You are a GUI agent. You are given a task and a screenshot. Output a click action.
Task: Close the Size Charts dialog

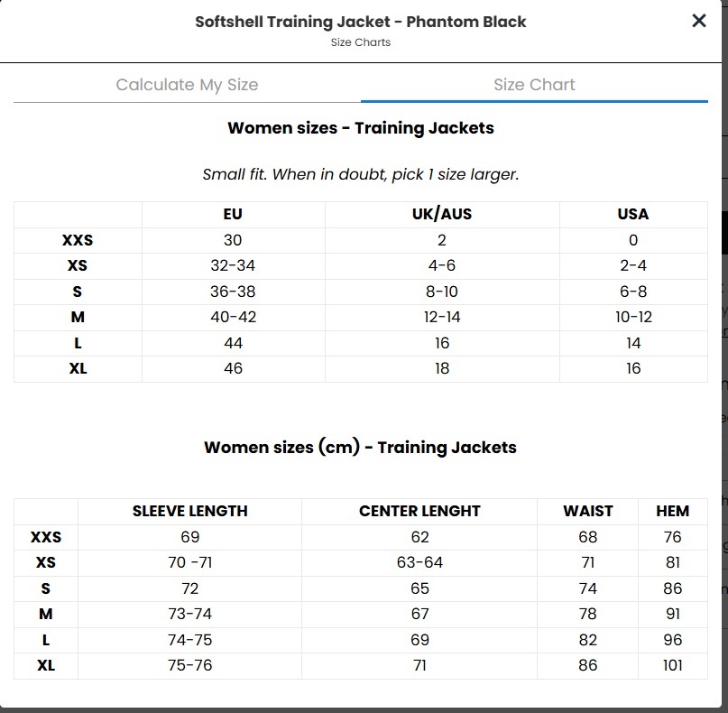(x=698, y=21)
